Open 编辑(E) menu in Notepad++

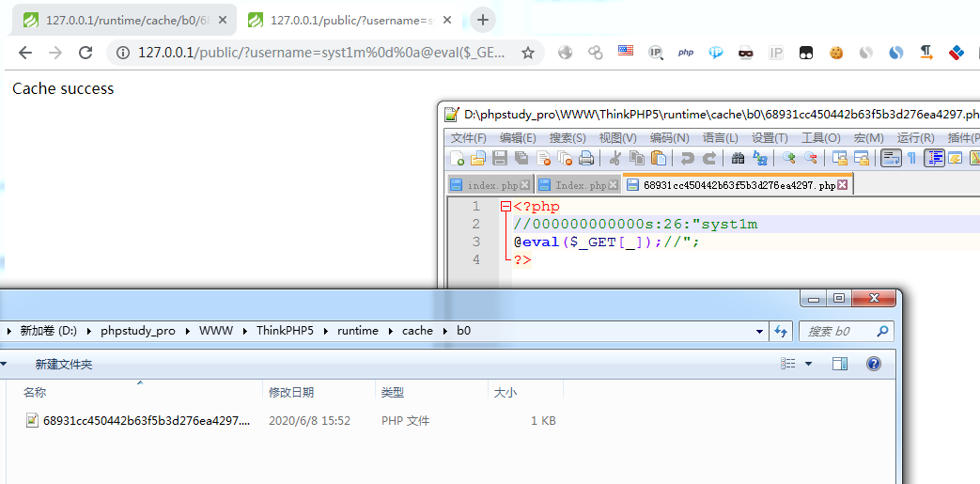coord(518,137)
